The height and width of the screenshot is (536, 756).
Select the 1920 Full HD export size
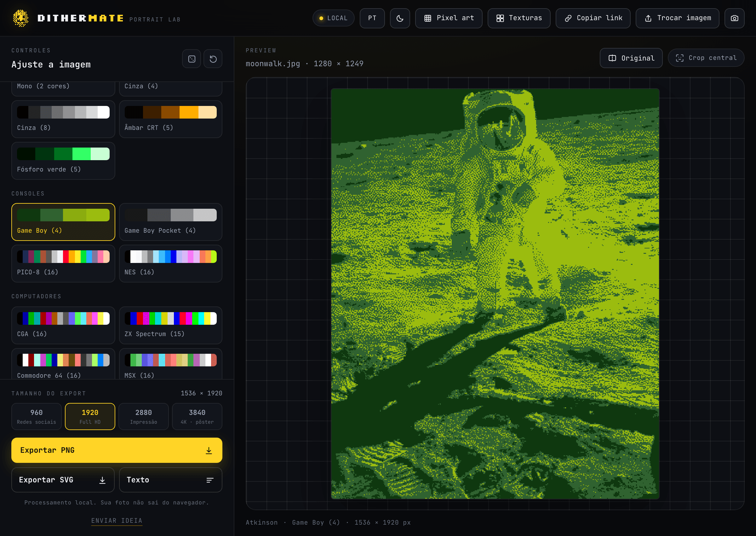point(90,417)
